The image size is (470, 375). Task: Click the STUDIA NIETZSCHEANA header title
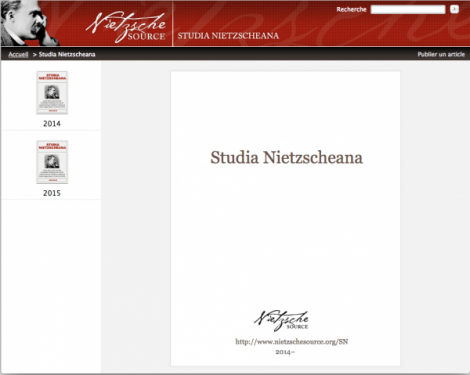click(x=228, y=36)
